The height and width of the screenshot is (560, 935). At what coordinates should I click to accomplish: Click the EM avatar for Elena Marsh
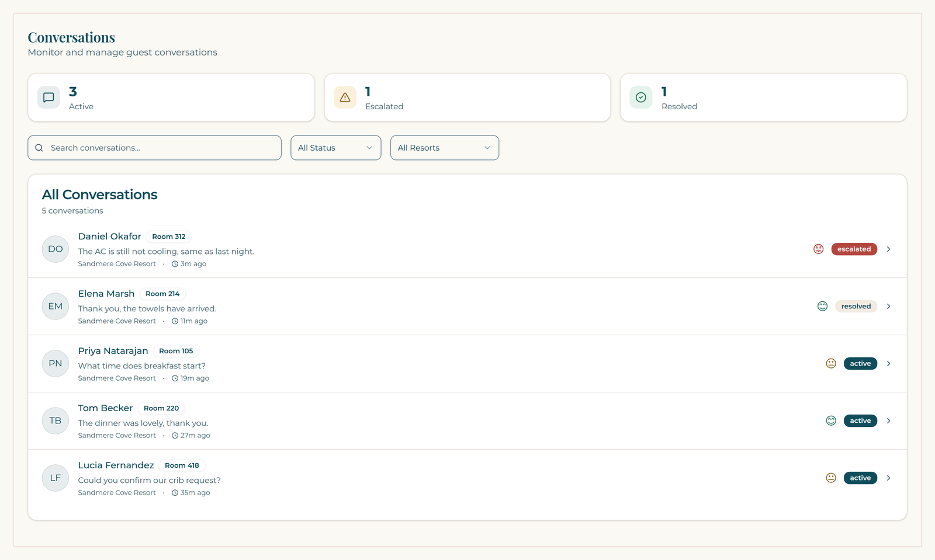tap(56, 306)
